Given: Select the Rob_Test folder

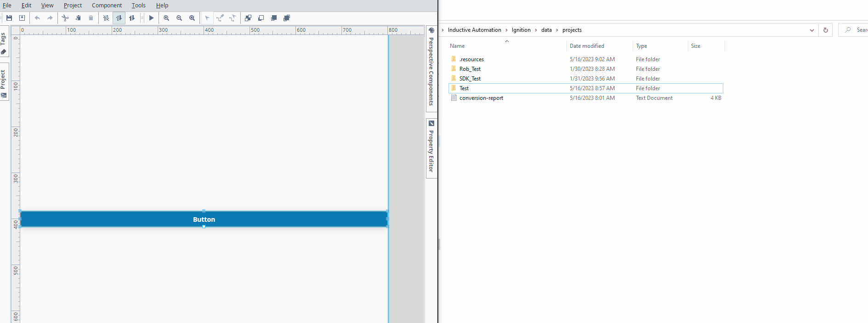Looking at the screenshot, I should point(470,69).
